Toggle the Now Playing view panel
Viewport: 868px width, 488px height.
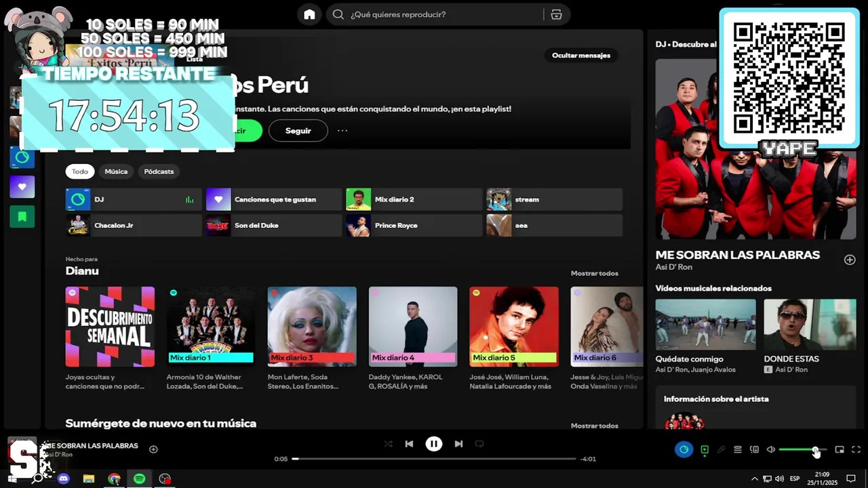(x=705, y=449)
